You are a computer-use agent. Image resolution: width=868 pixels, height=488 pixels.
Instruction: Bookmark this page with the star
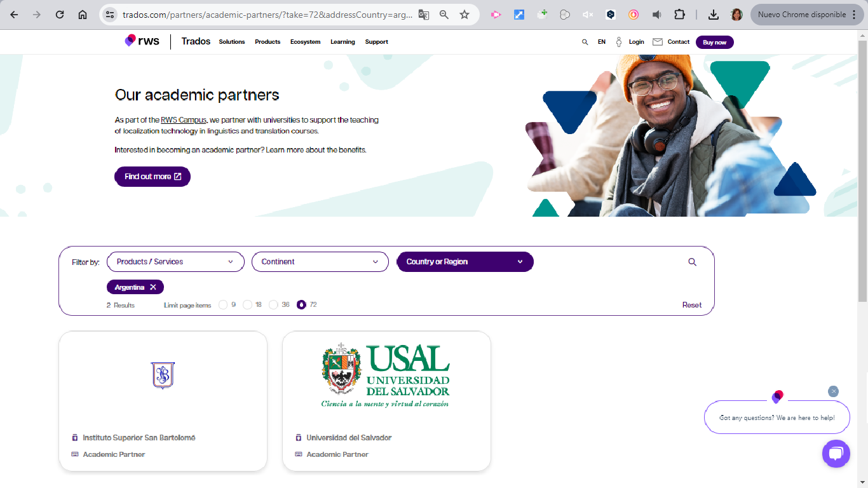pos(465,15)
